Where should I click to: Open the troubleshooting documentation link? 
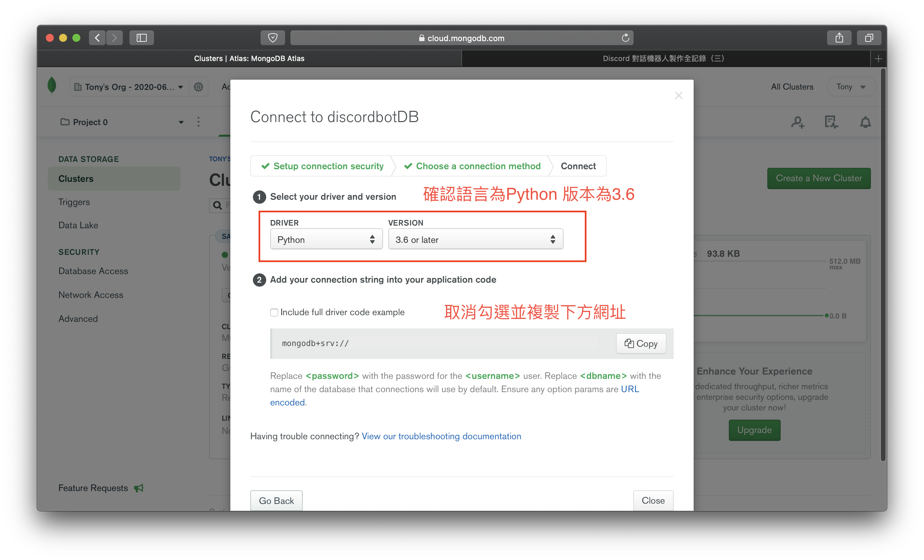pos(441,436)
